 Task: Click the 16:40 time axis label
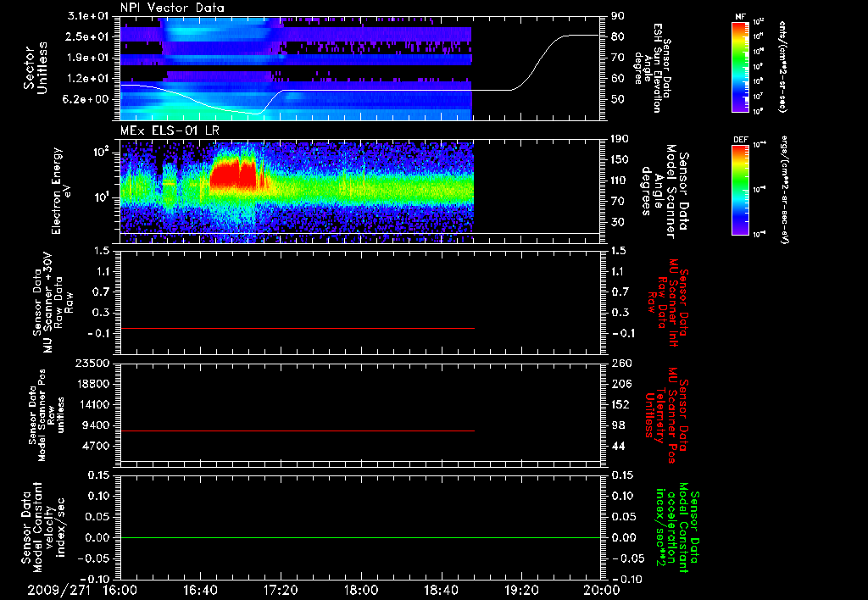[200, 590]
